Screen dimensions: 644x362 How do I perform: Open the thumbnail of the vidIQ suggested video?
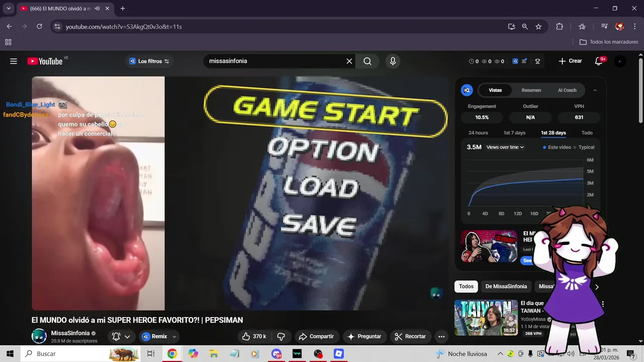[x=489, y=246]
